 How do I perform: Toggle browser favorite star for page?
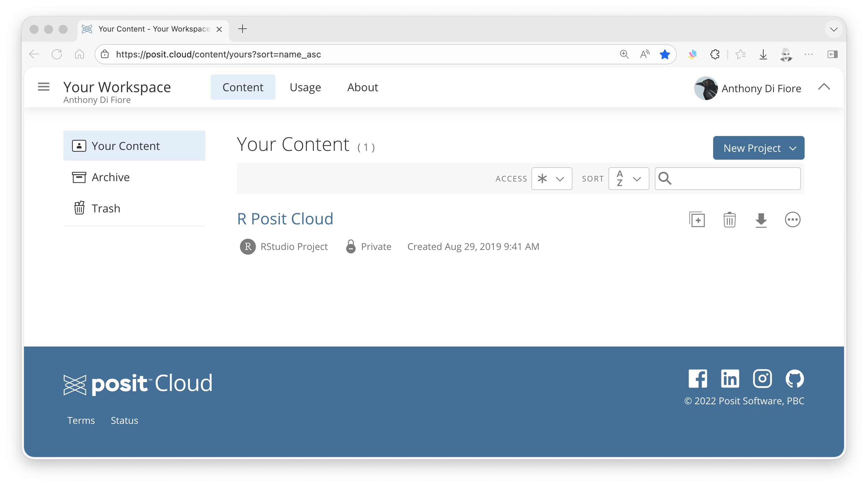665,54
